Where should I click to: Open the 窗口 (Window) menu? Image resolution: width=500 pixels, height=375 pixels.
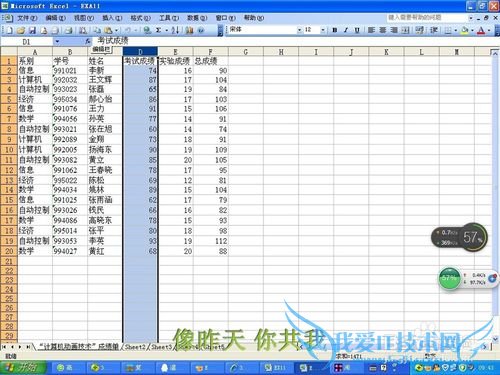click(x=225, y=18)
